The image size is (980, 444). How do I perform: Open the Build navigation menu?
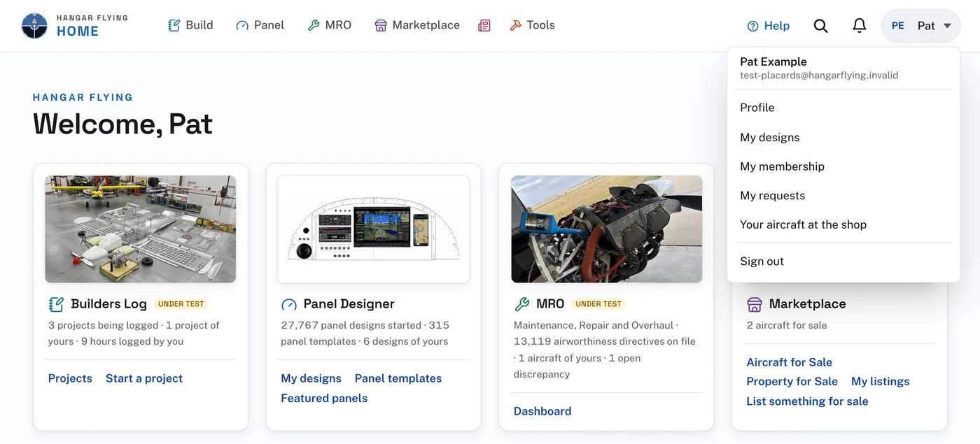pyautogui.click(x=190, y=25)
